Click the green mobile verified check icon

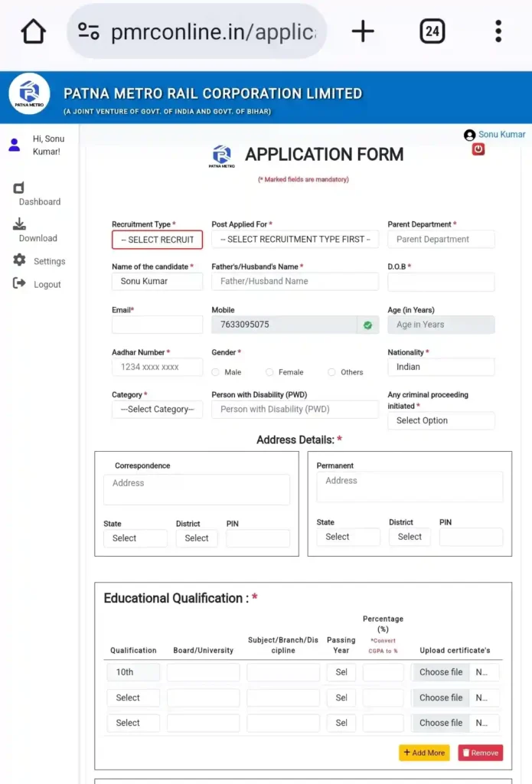point(368,325)
